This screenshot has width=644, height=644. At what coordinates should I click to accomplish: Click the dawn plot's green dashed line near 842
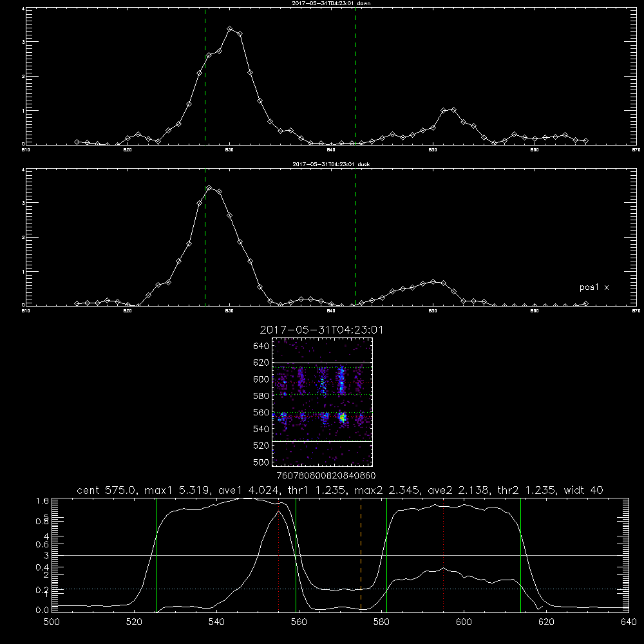[355, 76]
